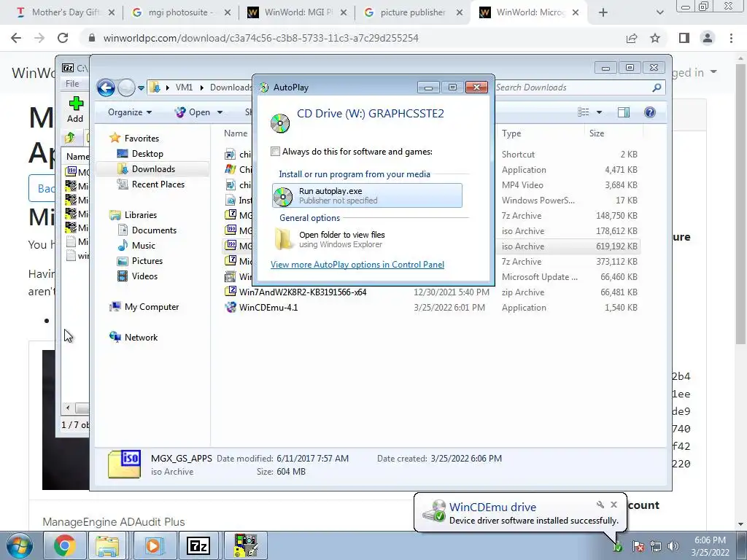747x560 pixels.
Task: Bookmark this page with the star icon
Action: tap(655, 38)
